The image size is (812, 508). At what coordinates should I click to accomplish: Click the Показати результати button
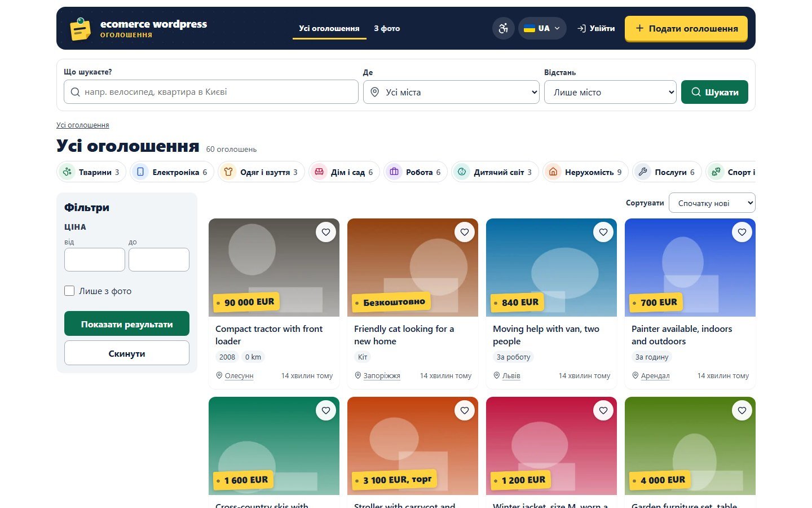tap(127, 324)
